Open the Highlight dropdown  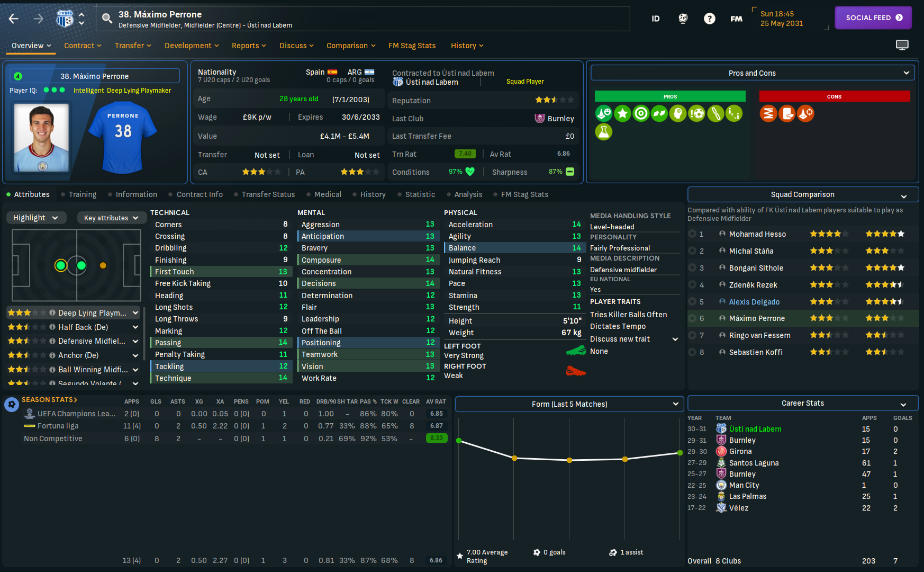tap(36, 218)
